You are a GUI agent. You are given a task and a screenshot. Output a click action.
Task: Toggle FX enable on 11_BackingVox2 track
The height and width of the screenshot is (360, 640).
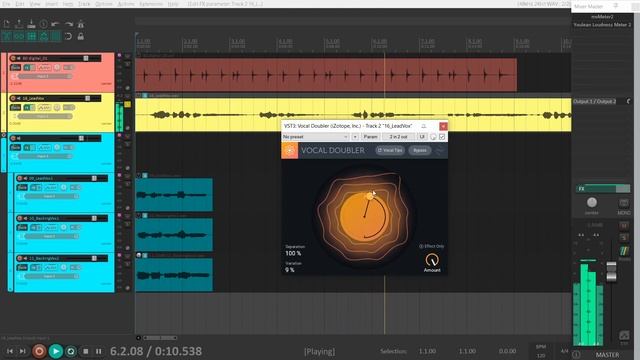[39, 267]
